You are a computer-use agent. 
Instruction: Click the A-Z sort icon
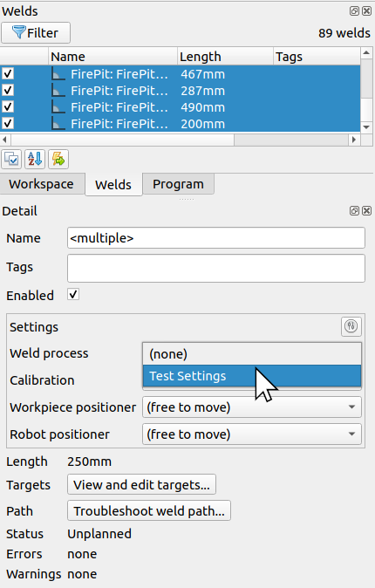point(35,160)
